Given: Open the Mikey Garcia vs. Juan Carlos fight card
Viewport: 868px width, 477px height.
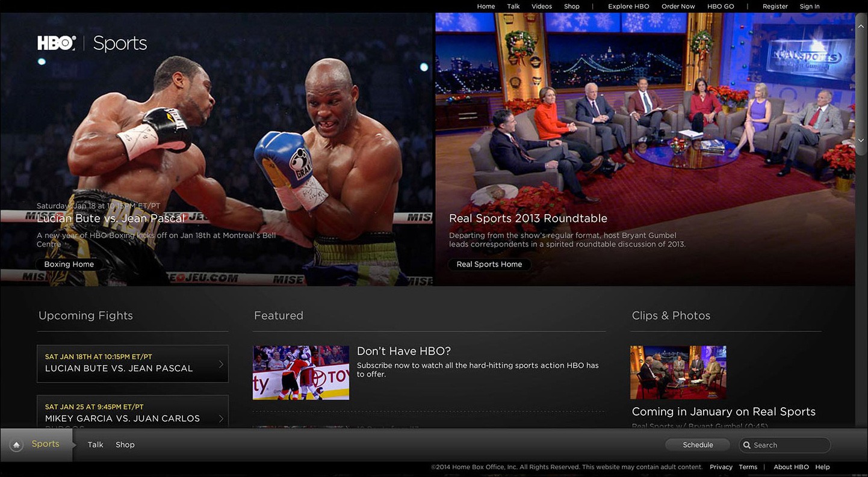Looking at the screenshot, I should pyautogui.click(x=132, y=412).
